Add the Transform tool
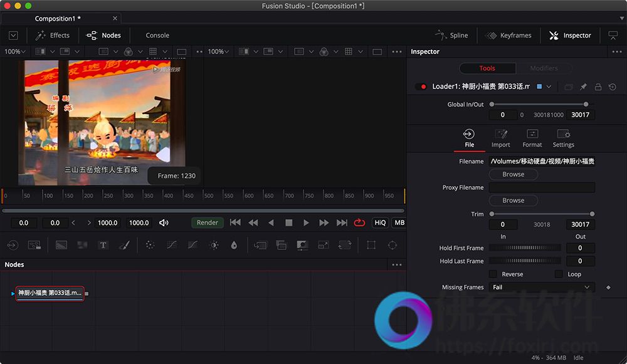627x364 pixels. point(345,245)
